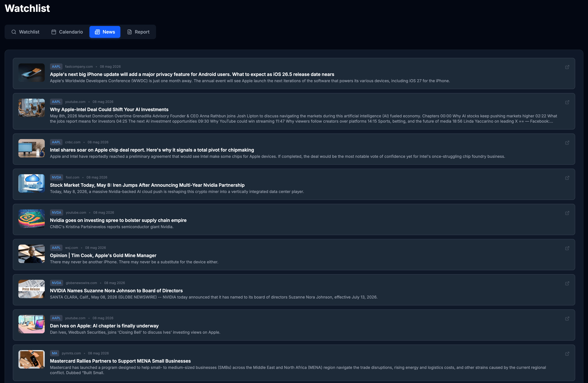The width and height of the screenshot is (588, 383).
Task: Open headline Mastercard Rallies Partners MENA
Action: (x=120, y=361)
